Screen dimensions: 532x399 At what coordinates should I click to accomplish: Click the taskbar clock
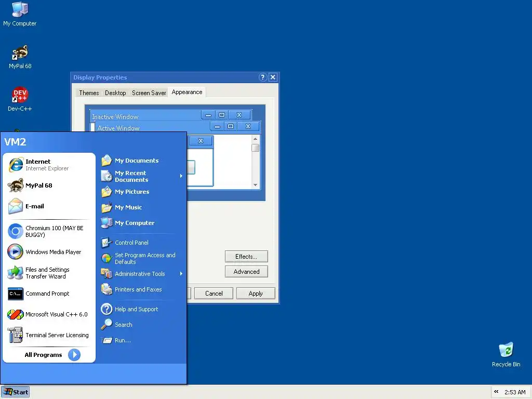coord(515,392)
